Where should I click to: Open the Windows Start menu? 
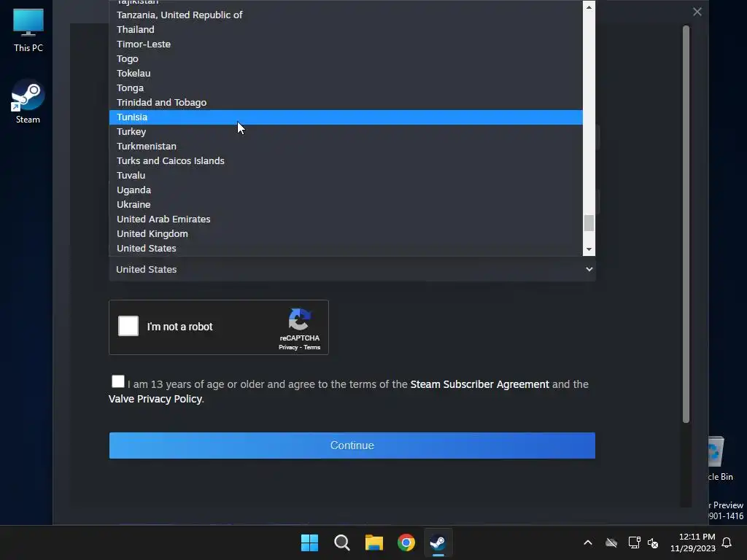coord(309,542)
